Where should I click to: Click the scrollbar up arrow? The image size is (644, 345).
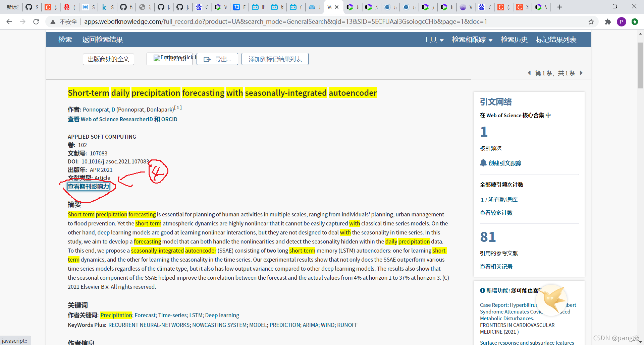pos(640,34)
